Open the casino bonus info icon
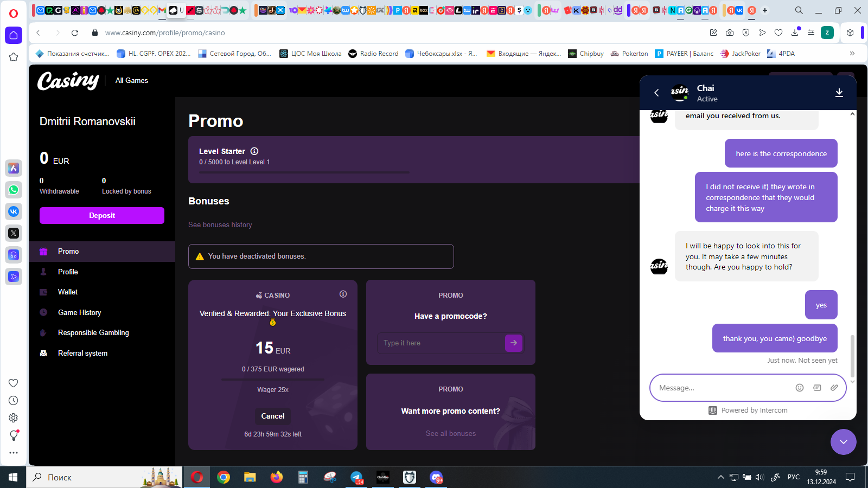 [343, 294]
